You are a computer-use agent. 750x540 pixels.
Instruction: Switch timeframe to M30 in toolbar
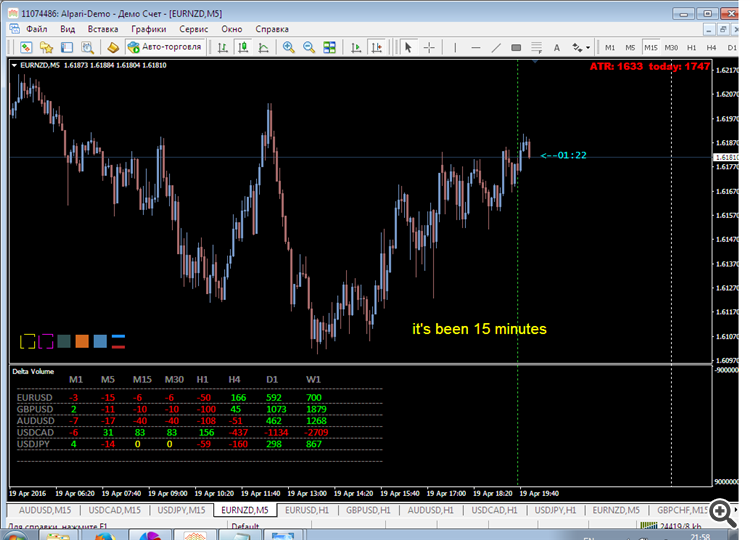(x=671, y=47)
